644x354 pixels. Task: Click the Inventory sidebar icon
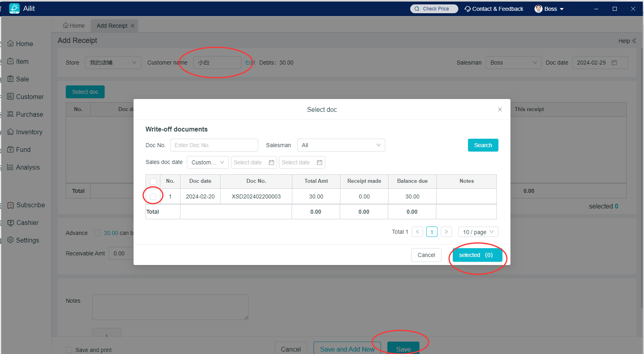coord(10,132)
